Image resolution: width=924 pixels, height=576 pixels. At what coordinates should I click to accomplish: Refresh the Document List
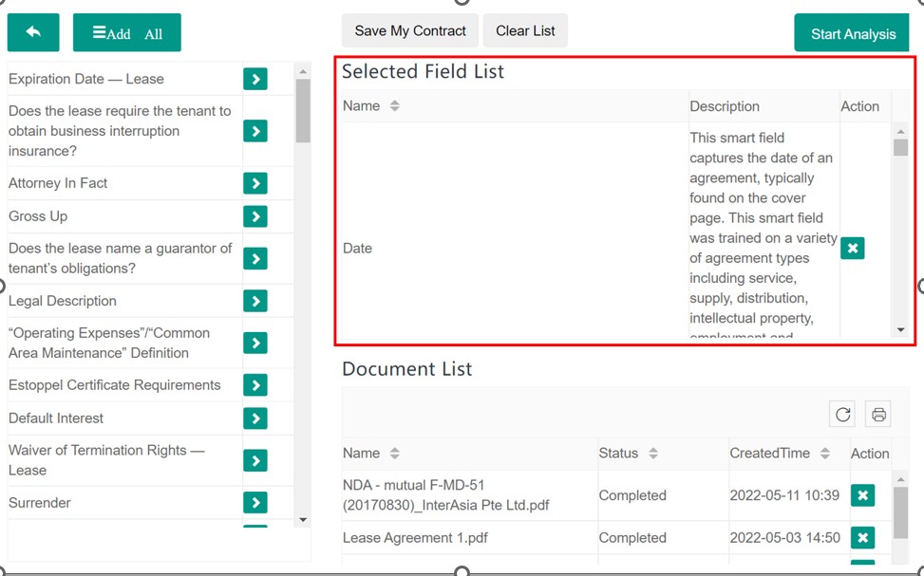841,415
